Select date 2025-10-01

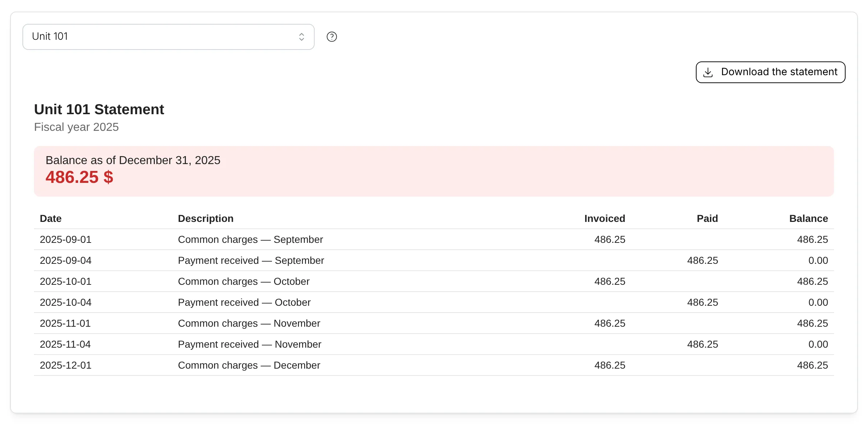tap(65, 282)
